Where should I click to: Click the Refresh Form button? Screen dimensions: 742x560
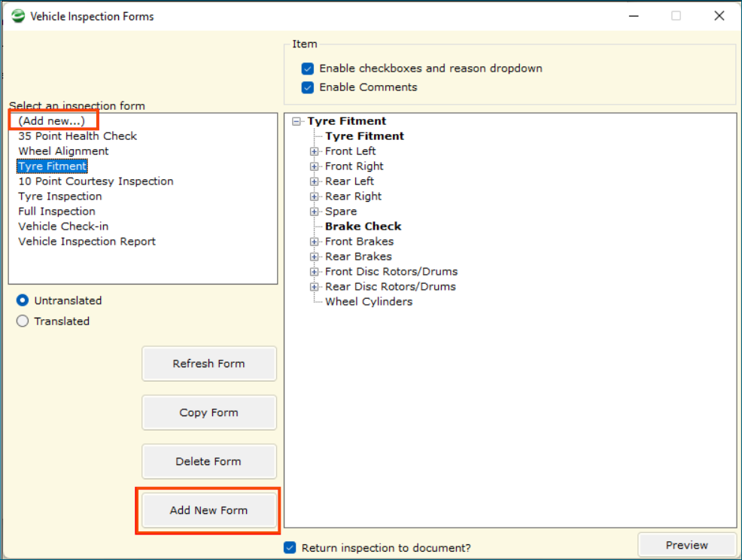coord(208,364)
